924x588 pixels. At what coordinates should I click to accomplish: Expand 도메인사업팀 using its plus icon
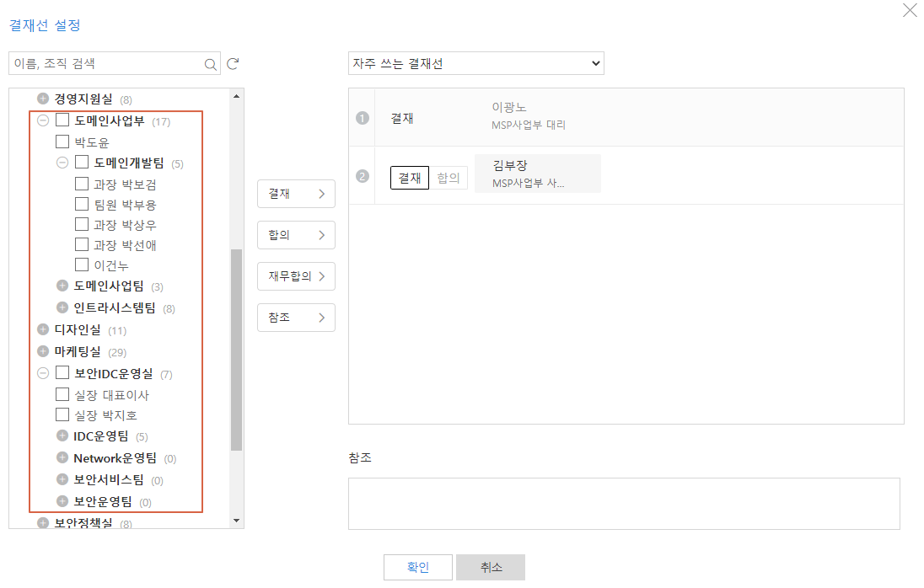62,286
